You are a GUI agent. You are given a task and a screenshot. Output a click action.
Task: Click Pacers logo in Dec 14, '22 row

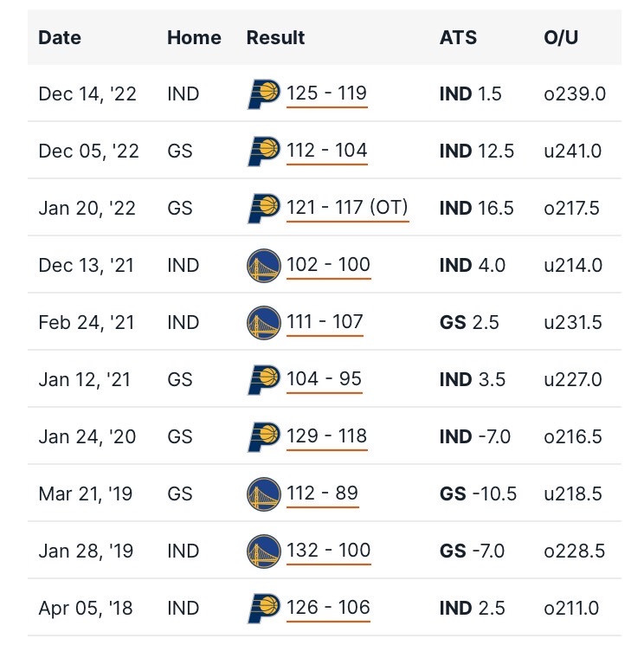click(x=264, y=94)
